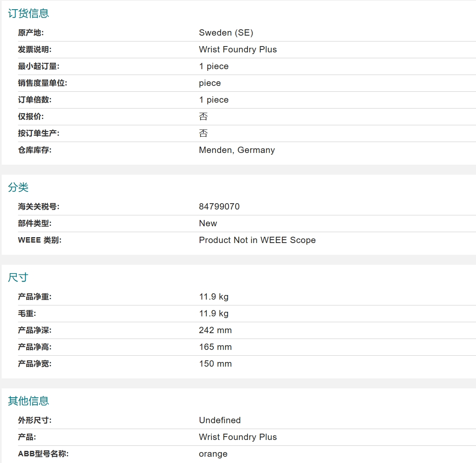
Task: Click the 销售度量单位 label
Action: (42, 83)
